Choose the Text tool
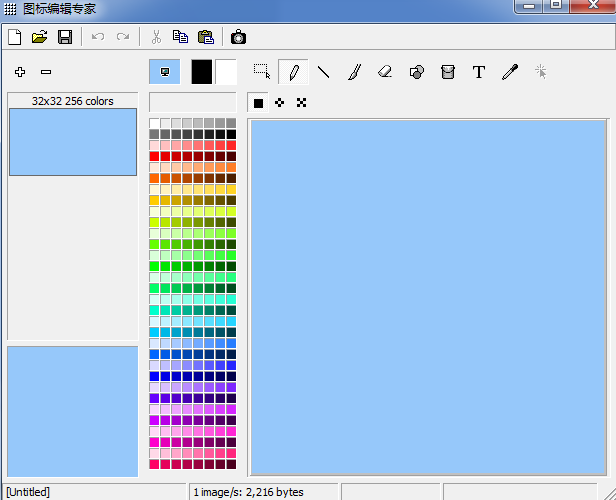Viewport: 616px width, 500px height. pyautogui.click(x=479, y=72)
